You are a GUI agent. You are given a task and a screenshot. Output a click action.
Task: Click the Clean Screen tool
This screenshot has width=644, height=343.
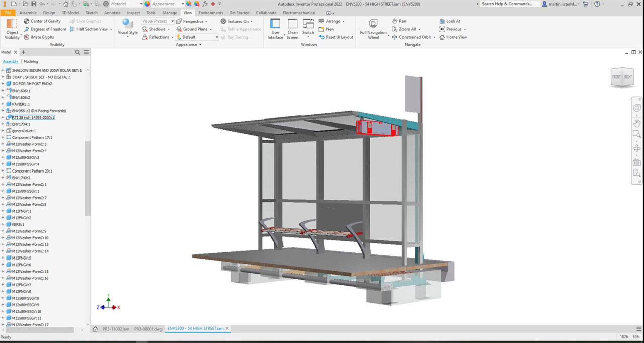coord(292,29)
